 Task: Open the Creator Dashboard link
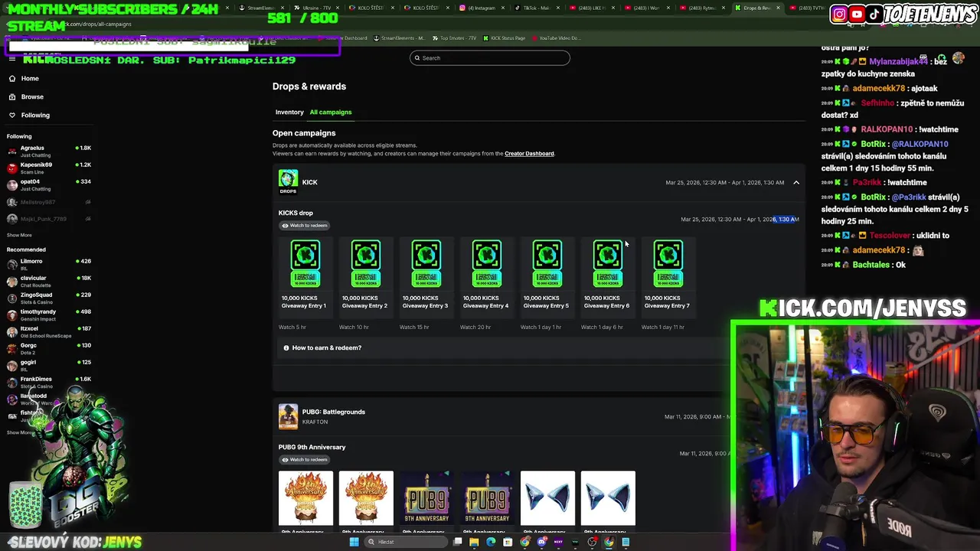[x=529, y=153]
